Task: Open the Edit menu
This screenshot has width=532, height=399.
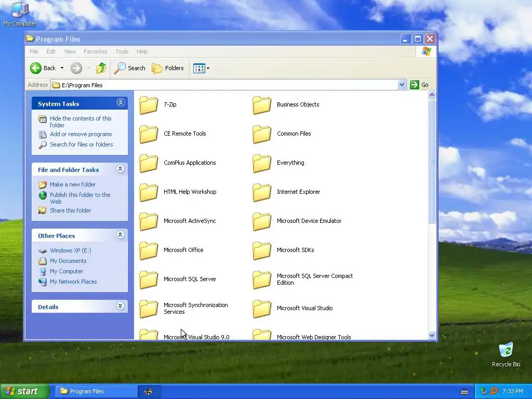Action: [x=51, y=51]
